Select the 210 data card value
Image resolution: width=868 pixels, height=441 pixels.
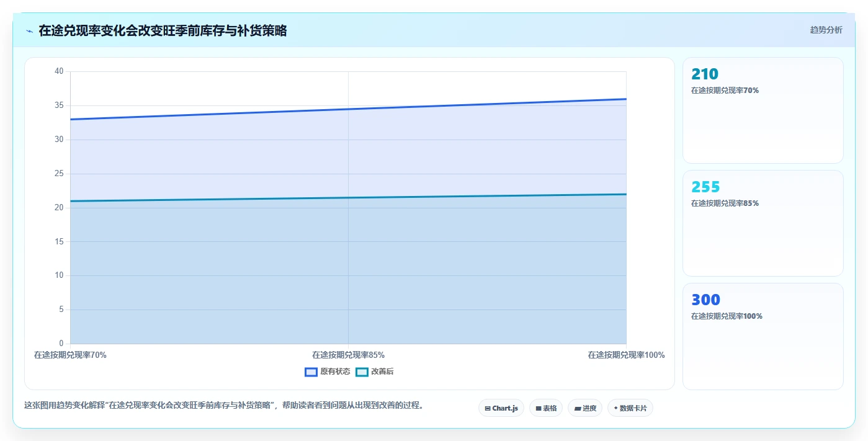[x=705, y=74]
